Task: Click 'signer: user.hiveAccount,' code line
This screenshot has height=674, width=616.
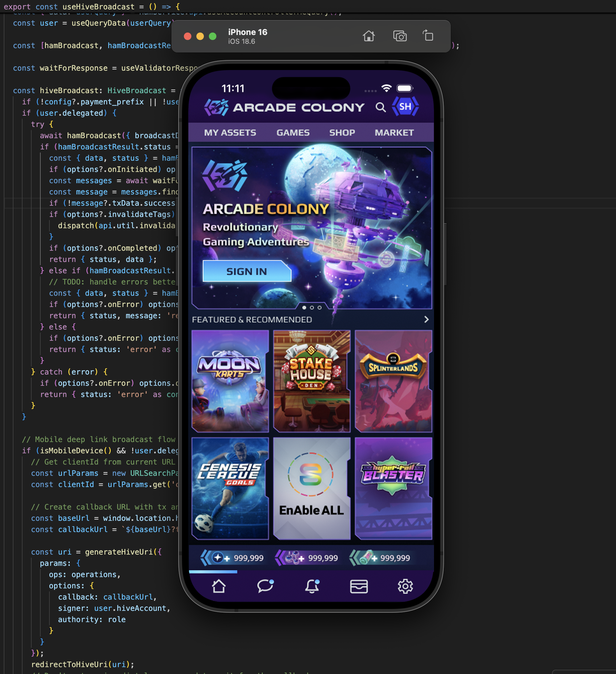Action: click(114, 608)
